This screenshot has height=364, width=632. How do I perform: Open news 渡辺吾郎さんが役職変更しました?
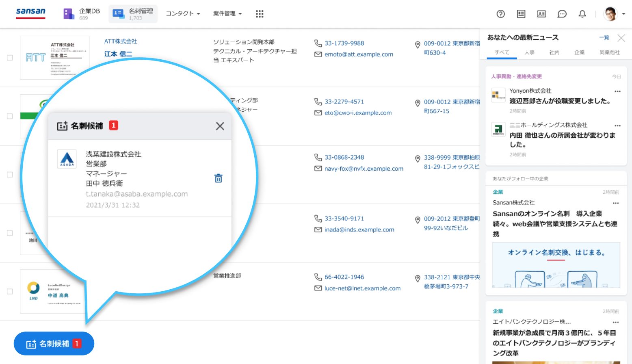[561, 101]
